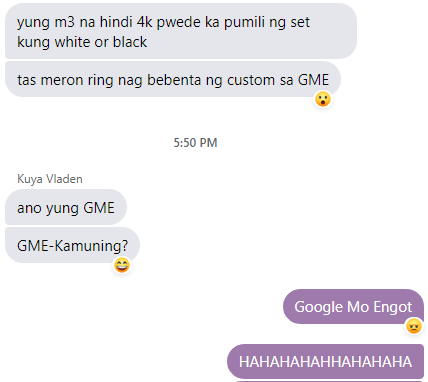Click the sender name Kuya Vladen

pos(50,179)
